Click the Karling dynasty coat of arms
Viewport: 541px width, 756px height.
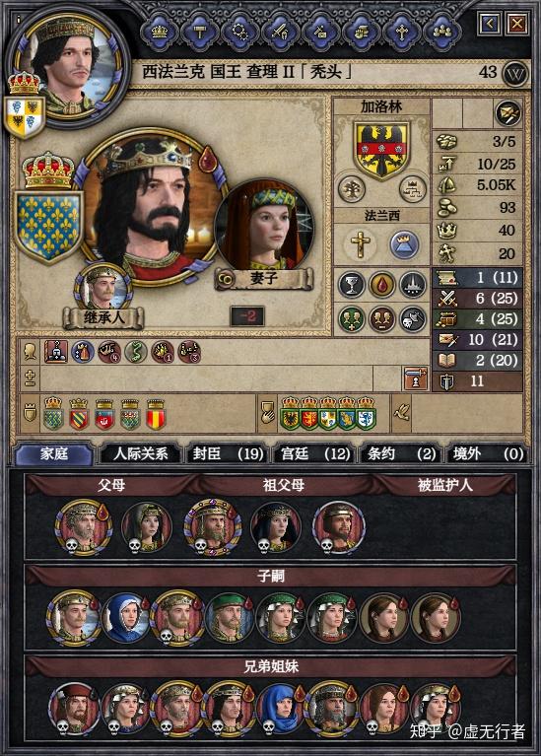(x=381, y=149)
